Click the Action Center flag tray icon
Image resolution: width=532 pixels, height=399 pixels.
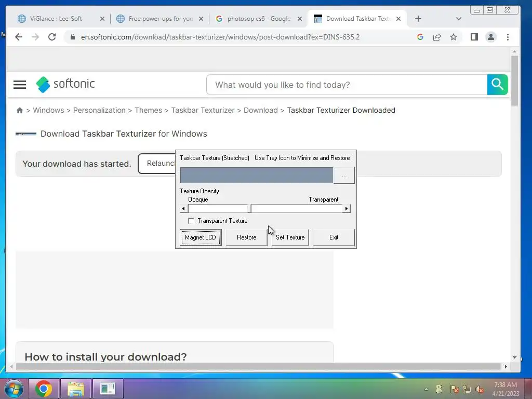click(x=454, y=389)
